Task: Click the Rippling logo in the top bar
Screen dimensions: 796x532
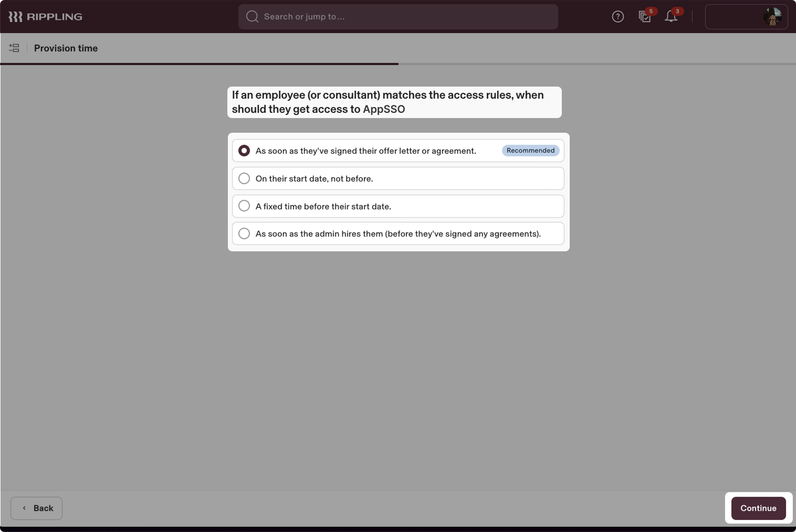Action: 45,16
